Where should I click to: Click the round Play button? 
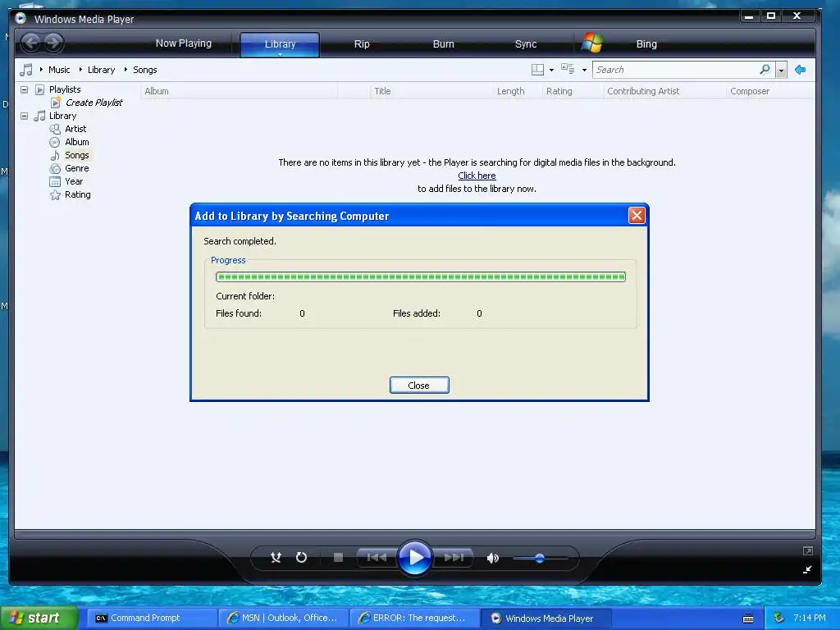[415, 557]
